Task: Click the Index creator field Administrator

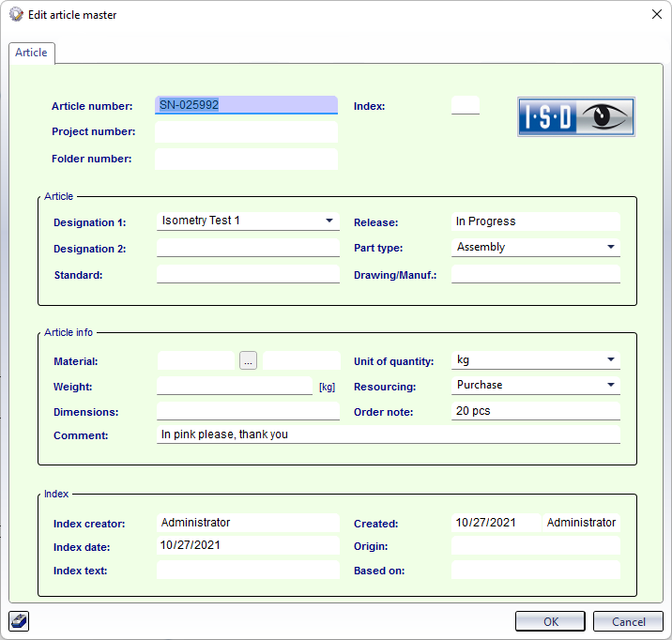Action: tap(248, 523)
